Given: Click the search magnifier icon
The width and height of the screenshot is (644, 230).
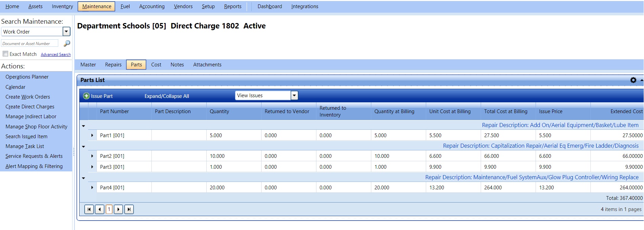Looking at the screenshot, I should 67,43.
